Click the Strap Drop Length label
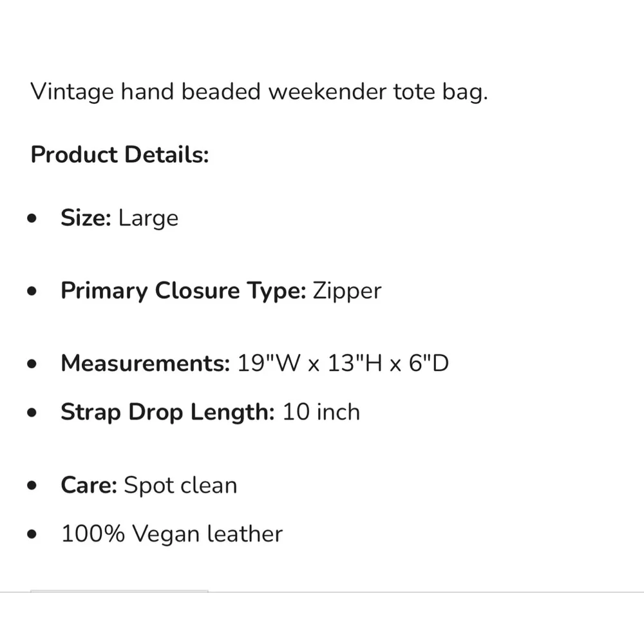This screenshot has height=644, width=644. click(x=167, y=412)
